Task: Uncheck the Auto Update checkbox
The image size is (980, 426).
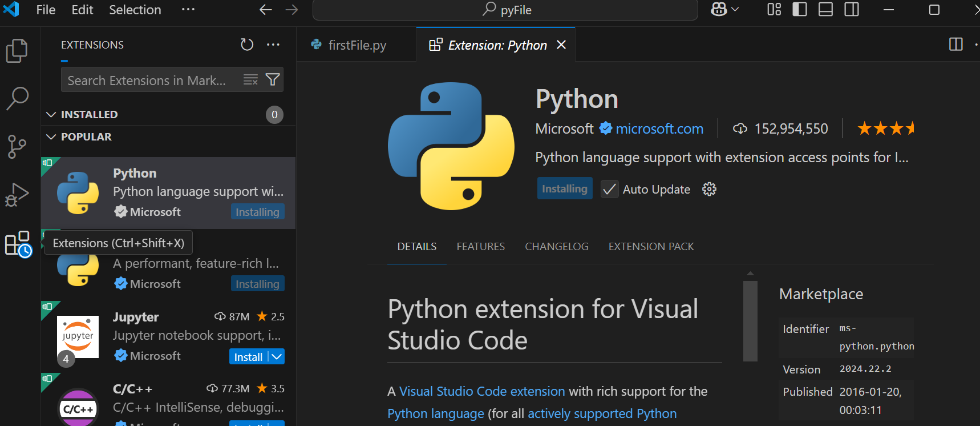Action: click(x=609, y=189)
